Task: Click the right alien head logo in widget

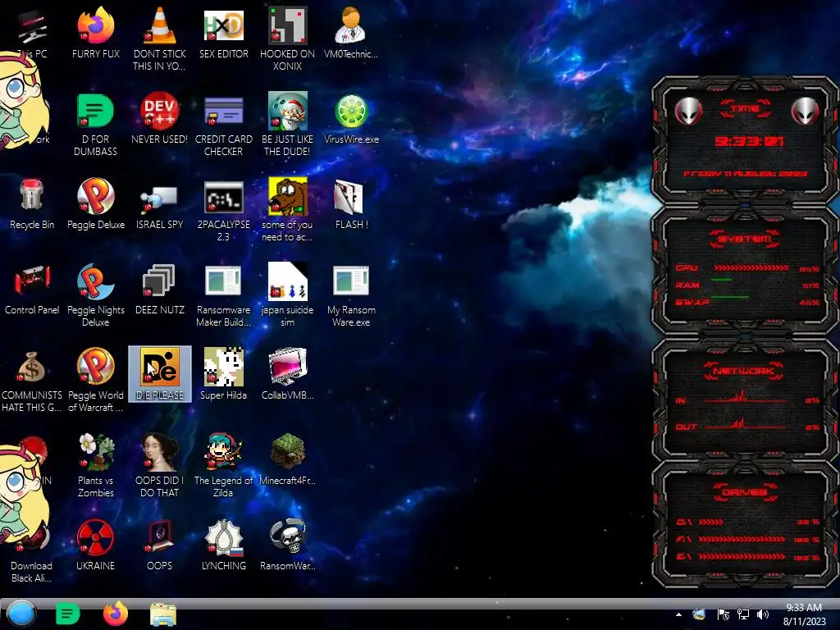Action: pyautogui.click(x=805, y=112)
